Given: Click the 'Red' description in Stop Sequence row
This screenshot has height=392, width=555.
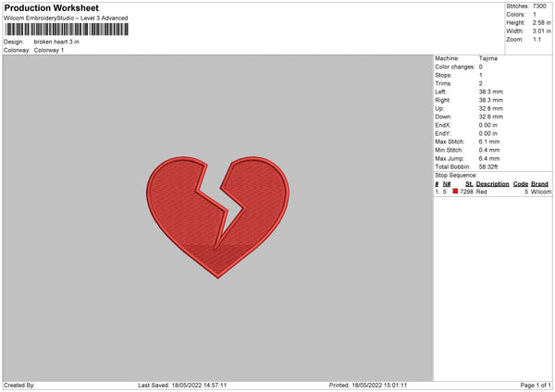Looking at the screenshot, I should [x=481, y=191].
